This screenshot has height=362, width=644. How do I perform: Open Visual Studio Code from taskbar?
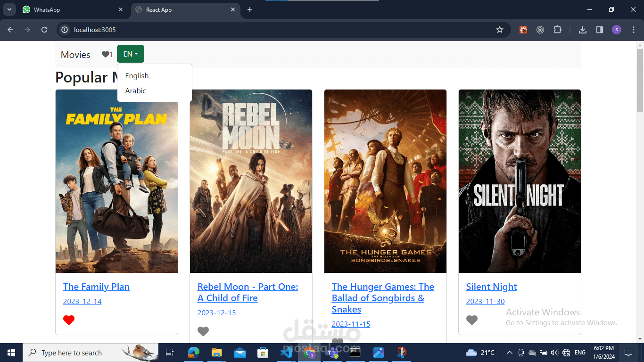tap(286, 353)
